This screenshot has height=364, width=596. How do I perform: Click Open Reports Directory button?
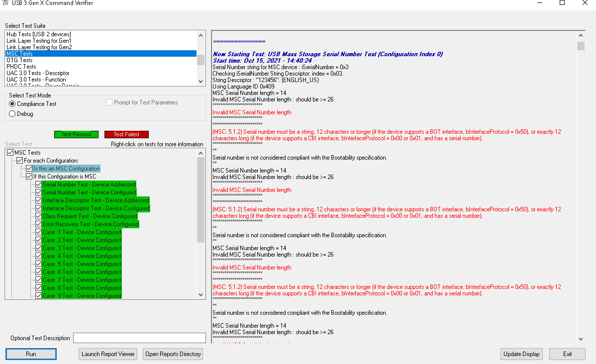[173, 354]
